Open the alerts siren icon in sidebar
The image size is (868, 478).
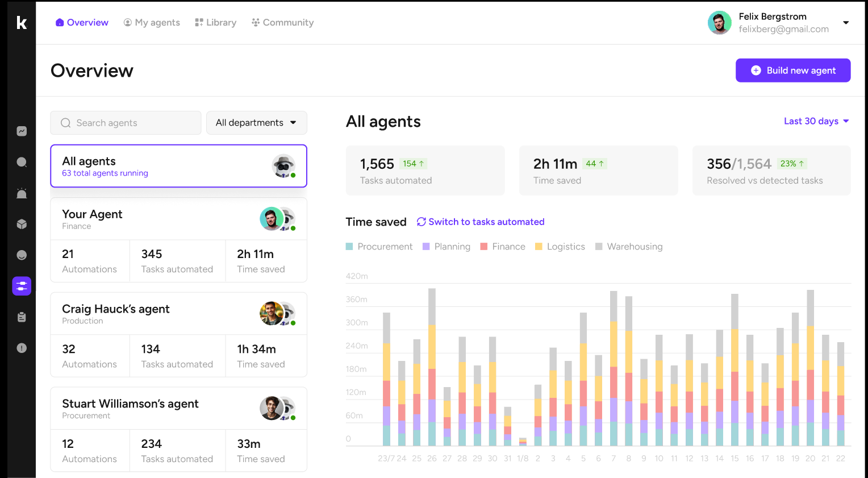click(22, 193)
